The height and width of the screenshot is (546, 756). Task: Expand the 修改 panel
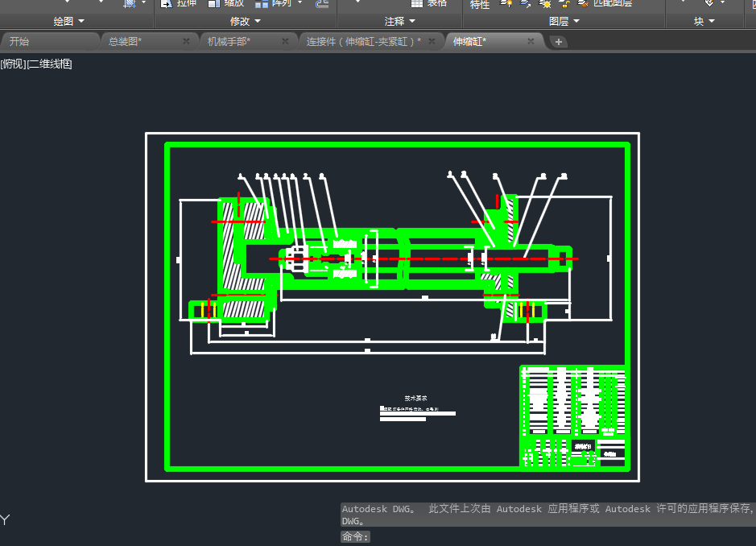click(x=245, y=22)
